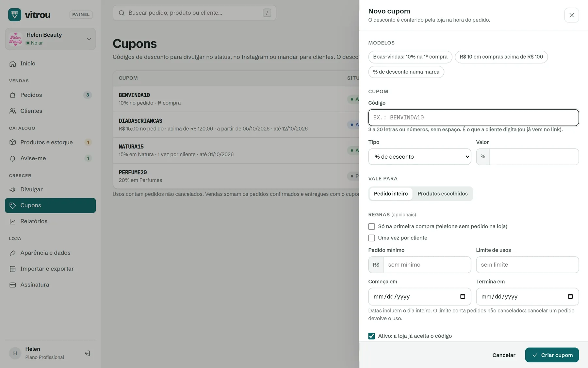Click the Cupons tag icon
The width and height of the screenshot is (588, 368).
tap(13, 205)
